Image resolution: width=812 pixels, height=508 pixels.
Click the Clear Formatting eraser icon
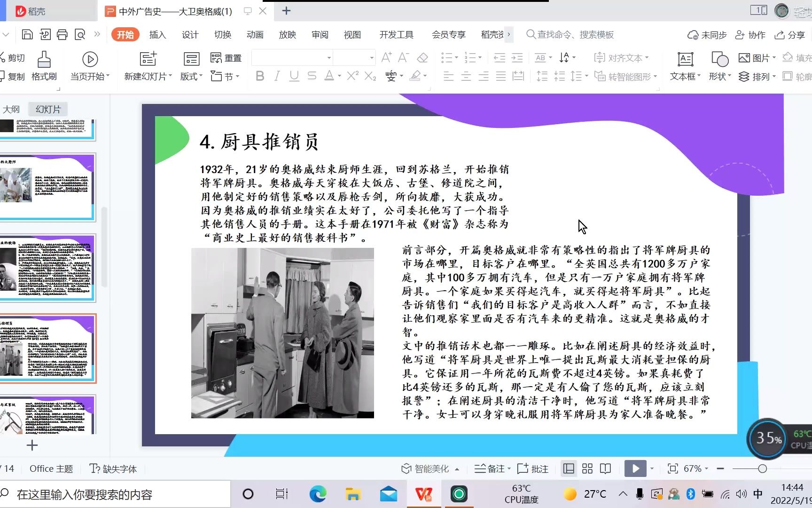[422, 57]
